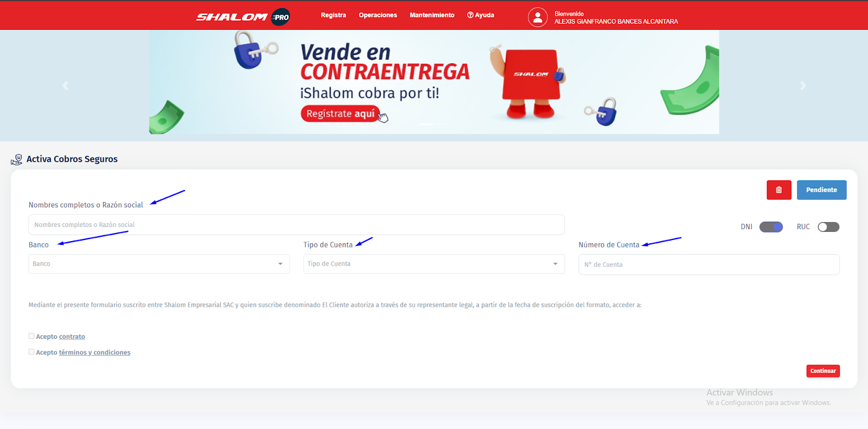
Task: Focus the Nombres completos o Razón social field
Action: [296, 225]
